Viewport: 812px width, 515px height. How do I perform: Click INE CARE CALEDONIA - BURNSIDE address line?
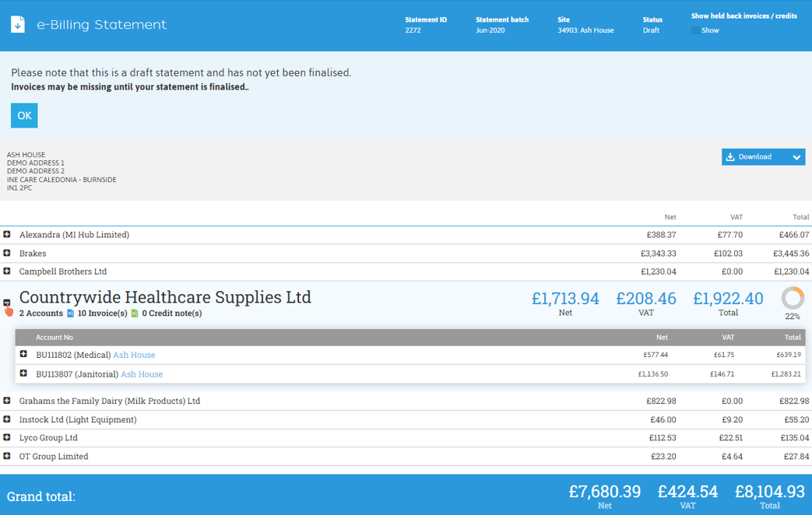[x=62, y=180]
